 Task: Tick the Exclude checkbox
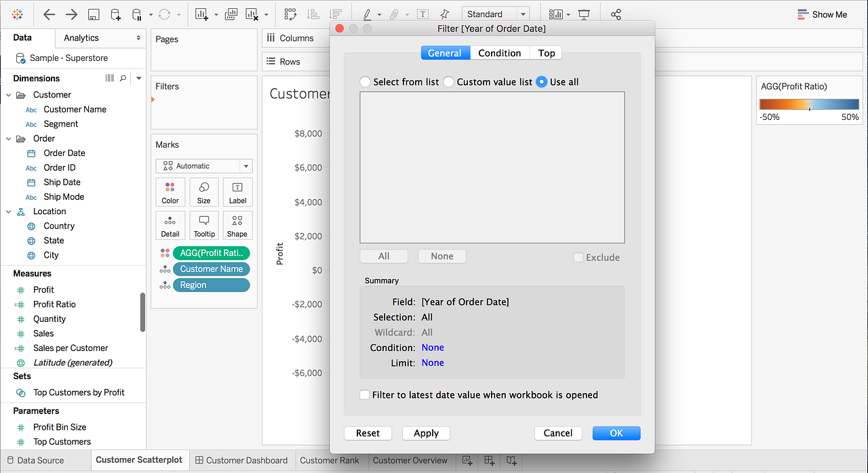578,258
